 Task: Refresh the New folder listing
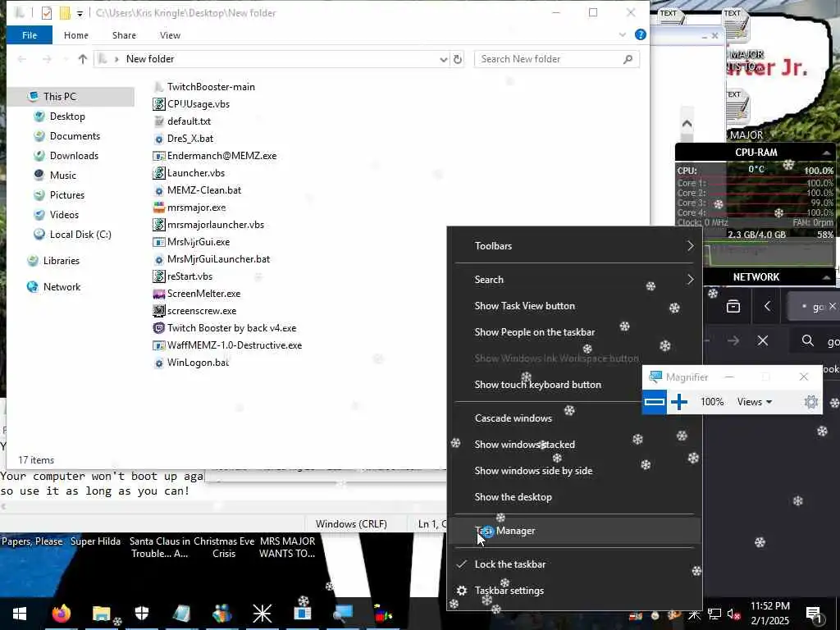(458, 59)
